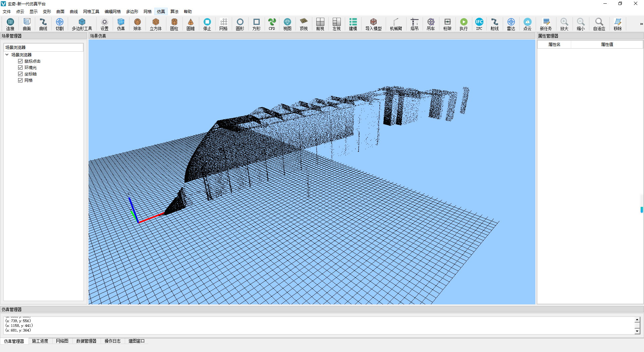This screenshot has height=352, width=644.
Task: Add a 塔吊 tower crane
Action: 415,24
